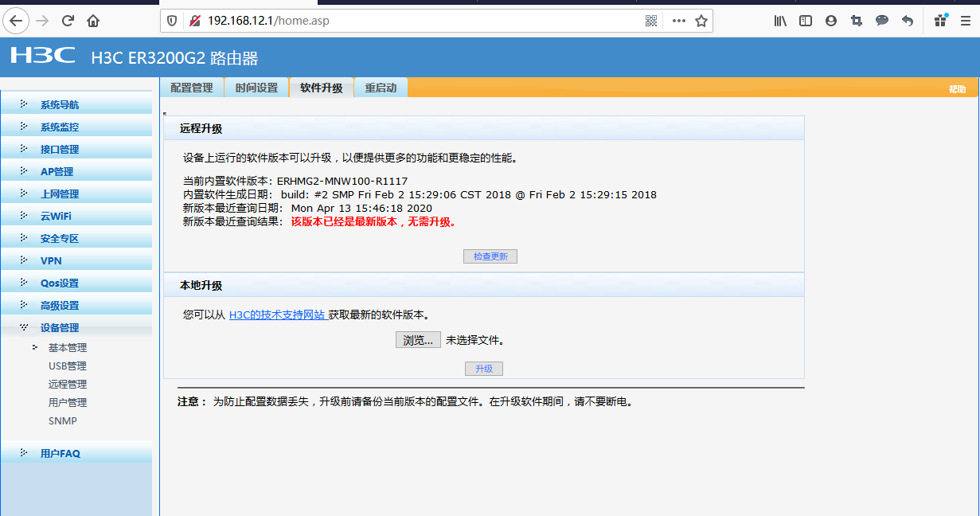Go back with the browser back arrow
The image size is (980, 516).
click(16, 21)
